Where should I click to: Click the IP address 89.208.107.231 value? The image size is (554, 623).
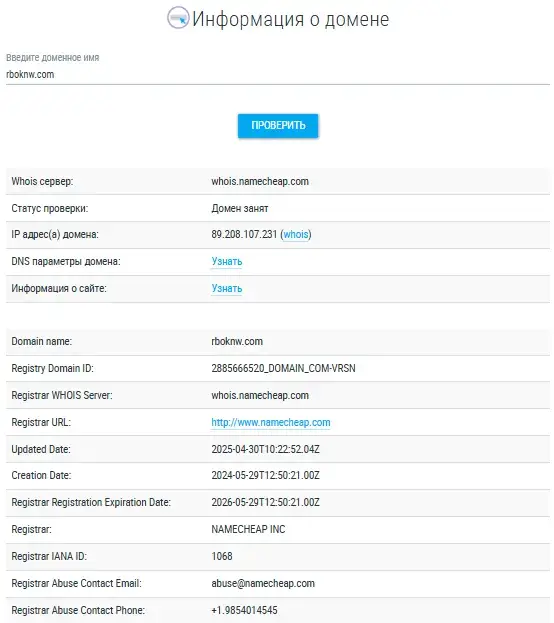pyautogui.click(x=244, y=234)
